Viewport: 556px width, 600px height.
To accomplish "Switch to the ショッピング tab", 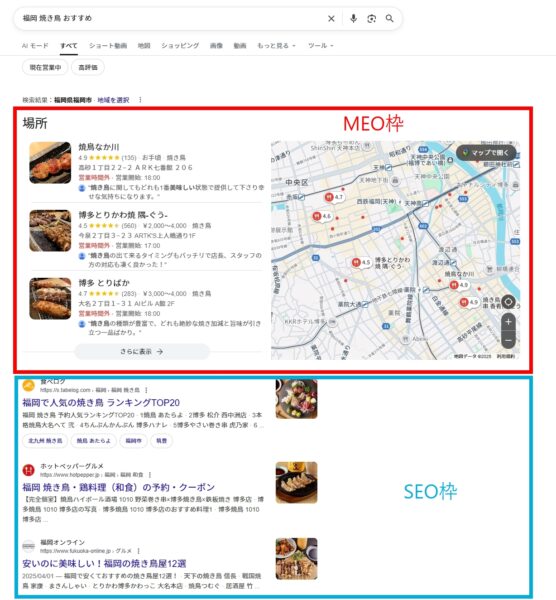I will click(x=180, y=46).
